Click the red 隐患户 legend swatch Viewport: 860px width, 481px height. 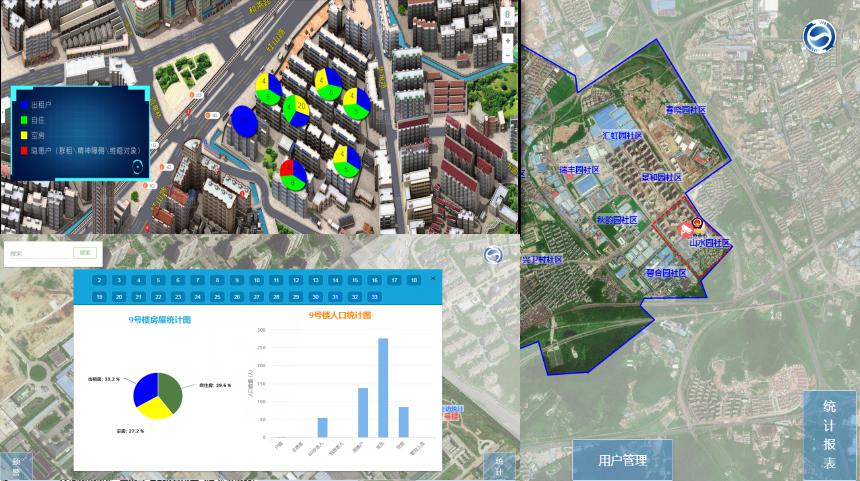(22, 148)
